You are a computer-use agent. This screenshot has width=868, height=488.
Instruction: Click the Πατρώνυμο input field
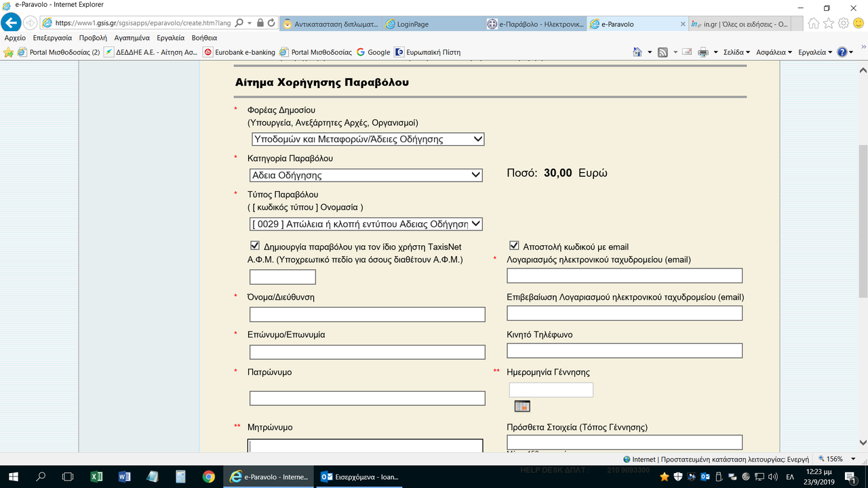pyautogui.click(x=368, y=398)
